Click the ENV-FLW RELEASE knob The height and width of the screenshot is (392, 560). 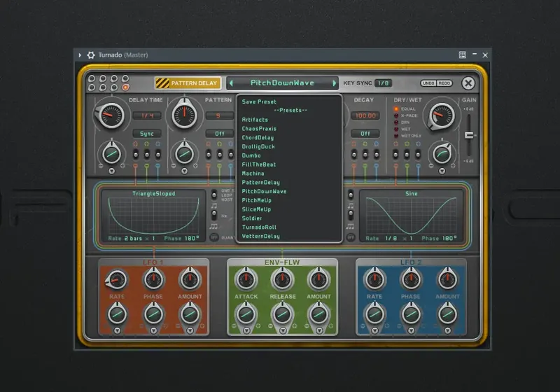[x=282, y=280]
